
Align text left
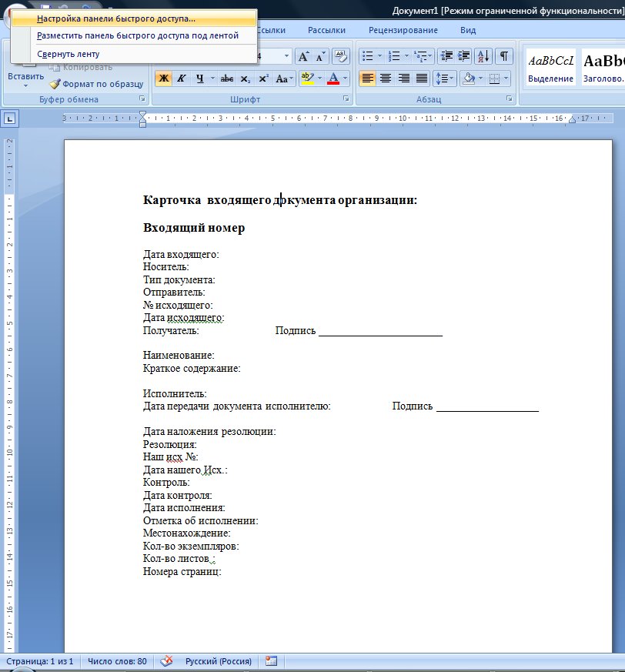[x=367, y=79]
